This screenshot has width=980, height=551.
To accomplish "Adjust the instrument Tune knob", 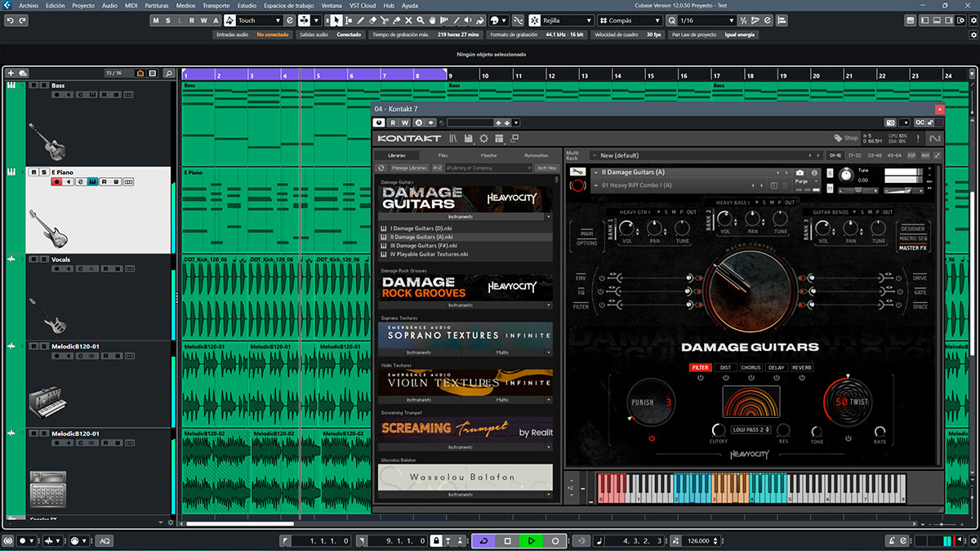I will [845, 175].
